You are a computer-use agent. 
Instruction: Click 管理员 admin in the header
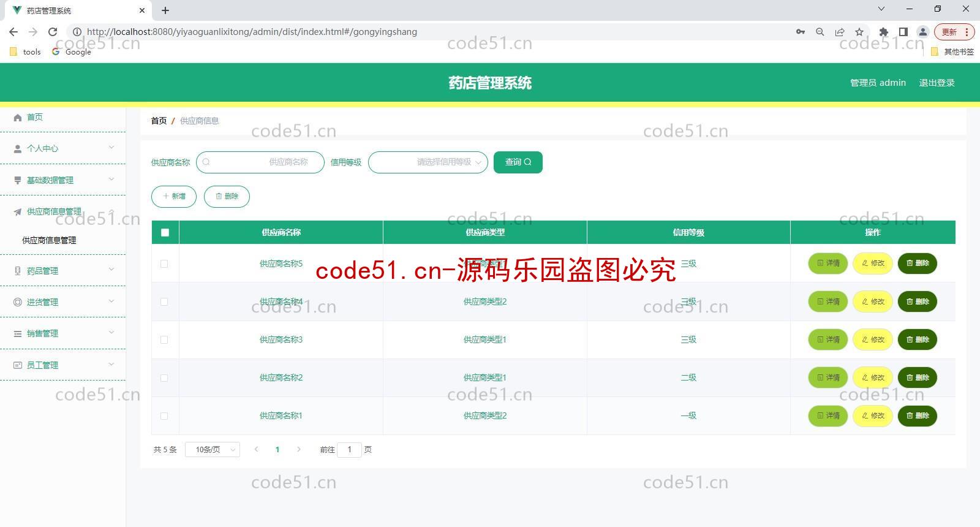point(878,83)
